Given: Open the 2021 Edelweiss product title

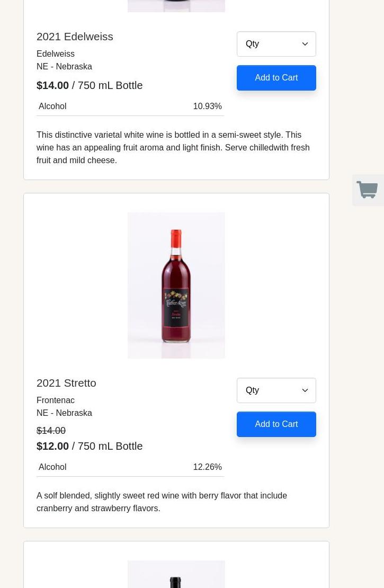Looking at the screenshot, I should pos(75,37).
